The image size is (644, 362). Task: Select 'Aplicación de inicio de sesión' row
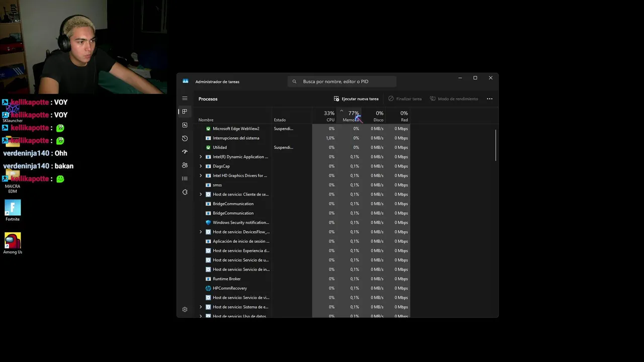[x=303, y=241]
